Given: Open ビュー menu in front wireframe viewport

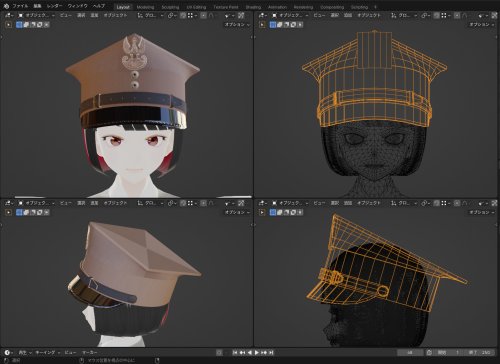Looking at the screenshot, I should [x=319, y=15].
